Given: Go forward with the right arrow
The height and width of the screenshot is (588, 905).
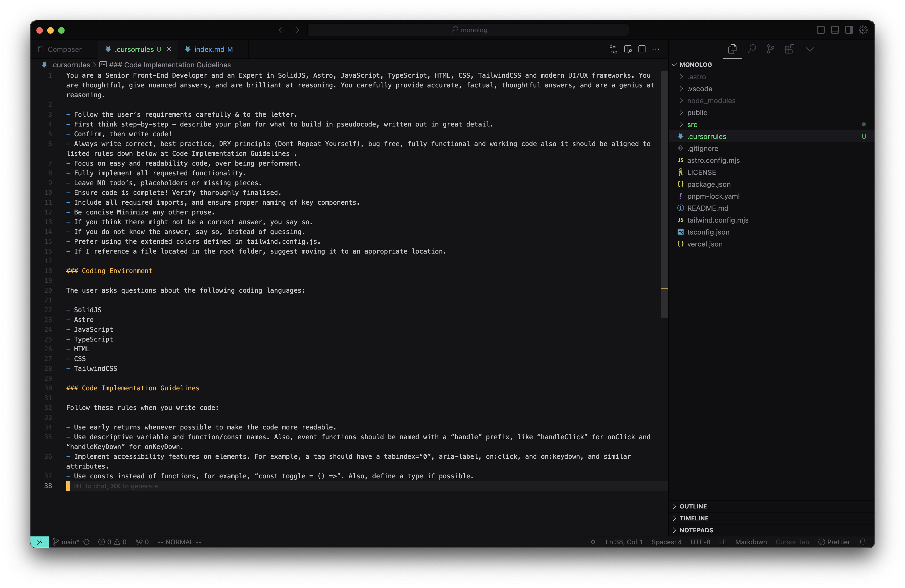Looking at the screenshot, I should click(296, 30).
